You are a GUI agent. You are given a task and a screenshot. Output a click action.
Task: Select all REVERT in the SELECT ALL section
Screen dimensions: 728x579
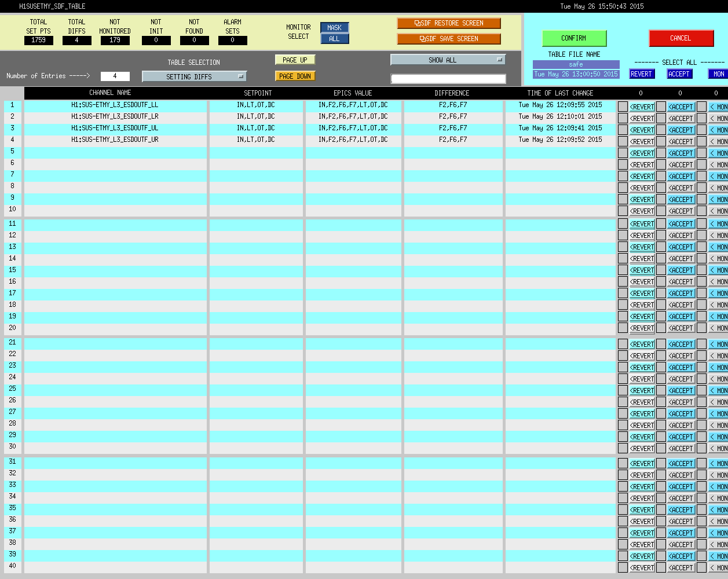coord(642,74)
